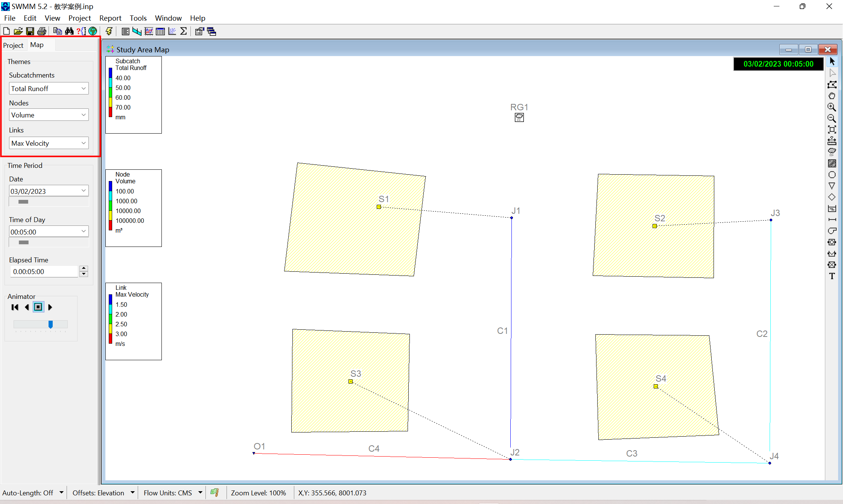The image size is (843, 504).
Task: Stop the animator playback
Action: [38, 307]
